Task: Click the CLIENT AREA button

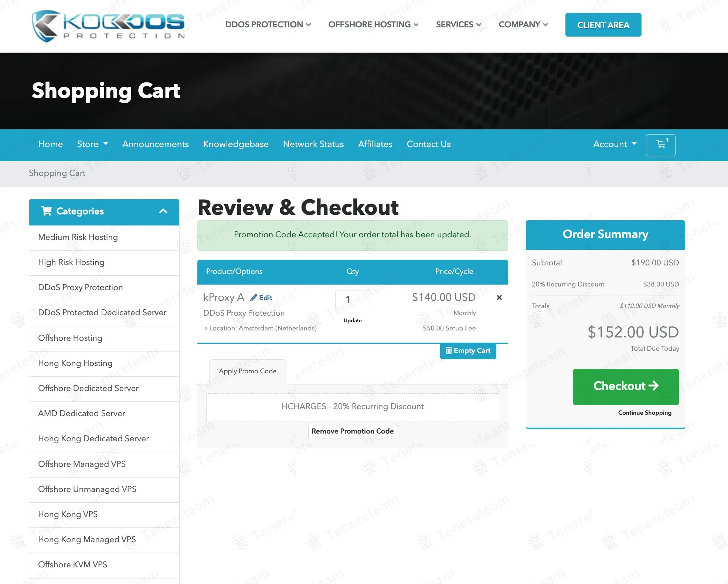Action: tap(603, 25)
